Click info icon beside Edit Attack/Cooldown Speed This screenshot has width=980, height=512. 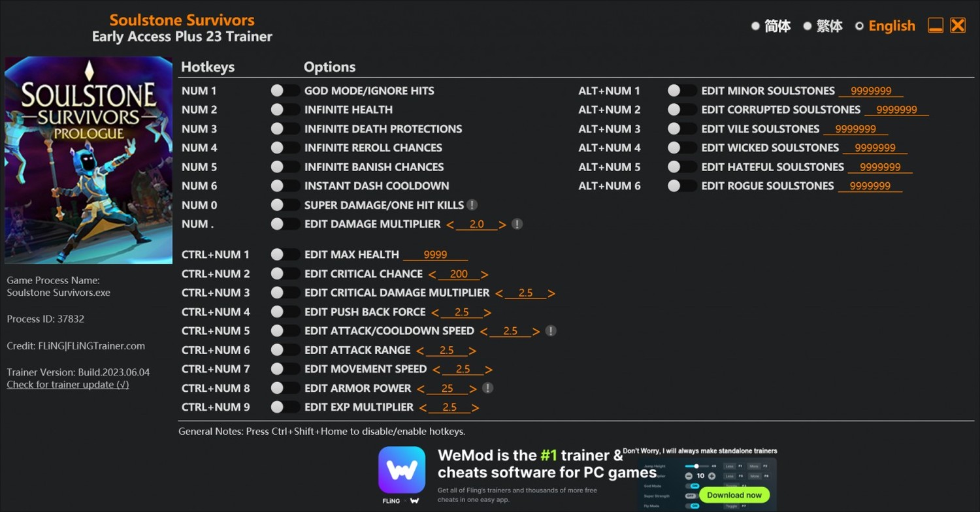click(x=551, y=331)
